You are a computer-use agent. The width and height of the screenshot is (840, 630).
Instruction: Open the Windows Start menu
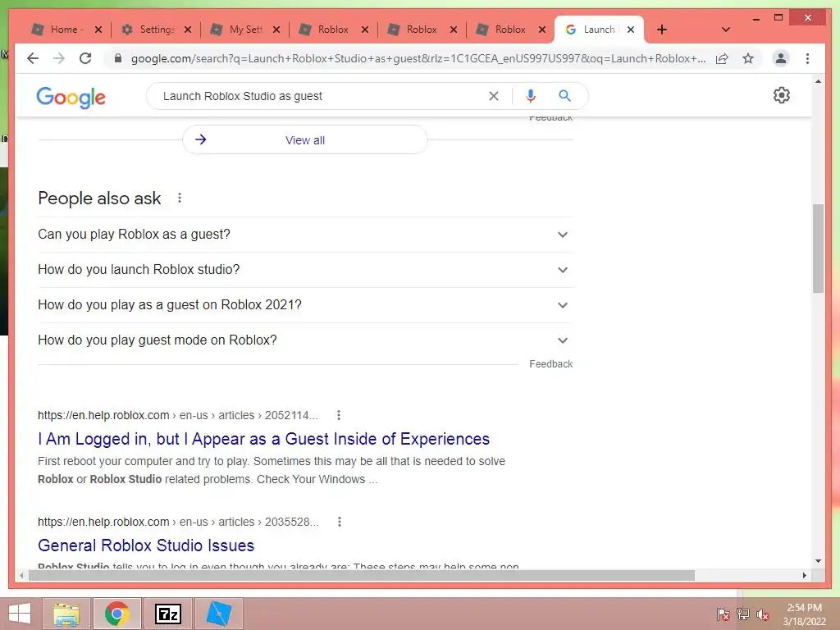tap(20, 614)
